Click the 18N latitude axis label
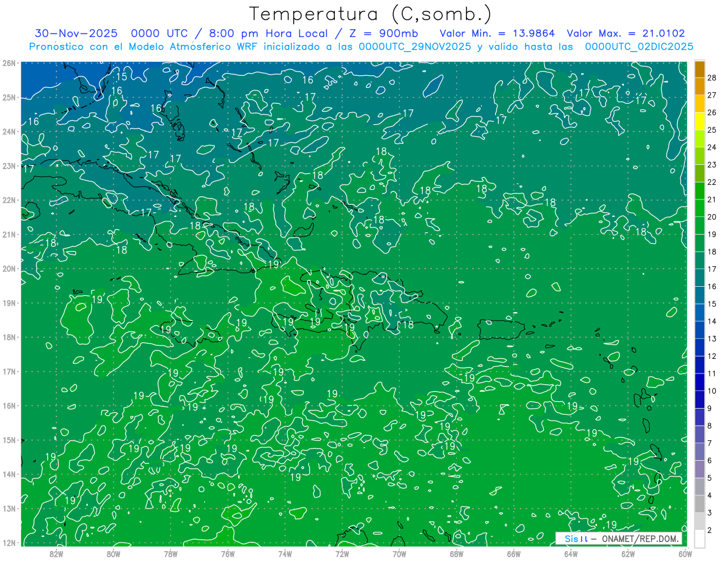This screenshot has width=728, height=562. (x=8, y=337)
